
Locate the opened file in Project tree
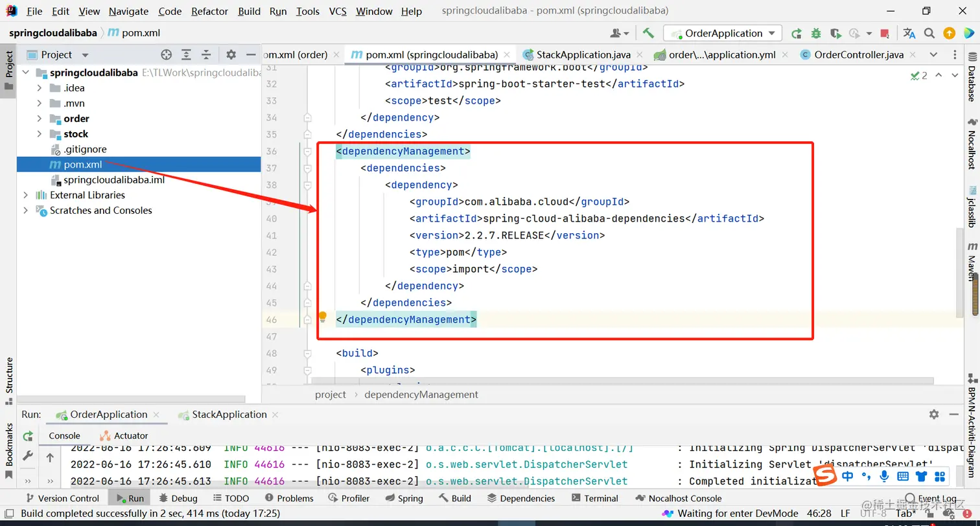pos(167,54)
